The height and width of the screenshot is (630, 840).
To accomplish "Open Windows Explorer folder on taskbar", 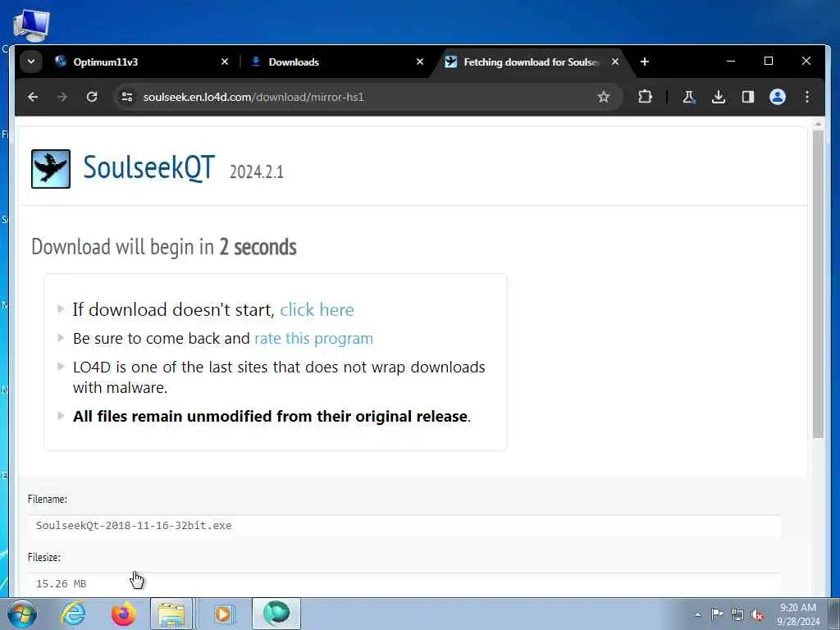I will (x=171, y=614).
